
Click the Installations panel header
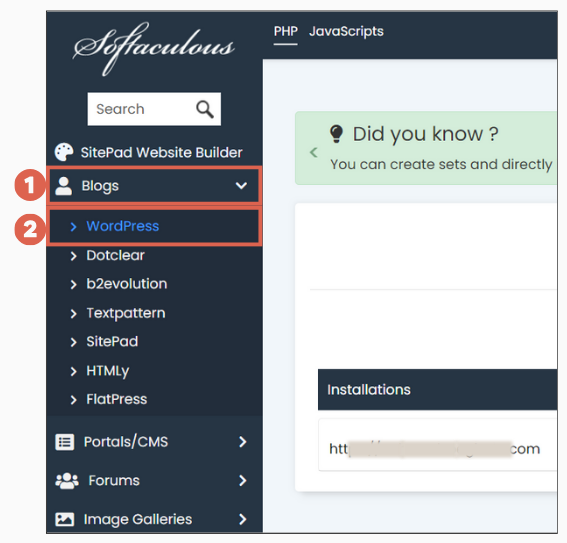438,390
